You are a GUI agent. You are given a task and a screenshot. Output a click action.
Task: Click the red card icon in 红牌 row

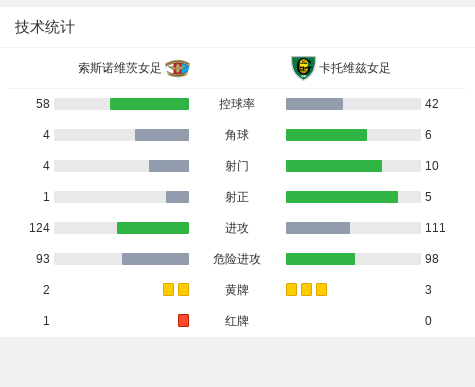[x=183, y=320]
